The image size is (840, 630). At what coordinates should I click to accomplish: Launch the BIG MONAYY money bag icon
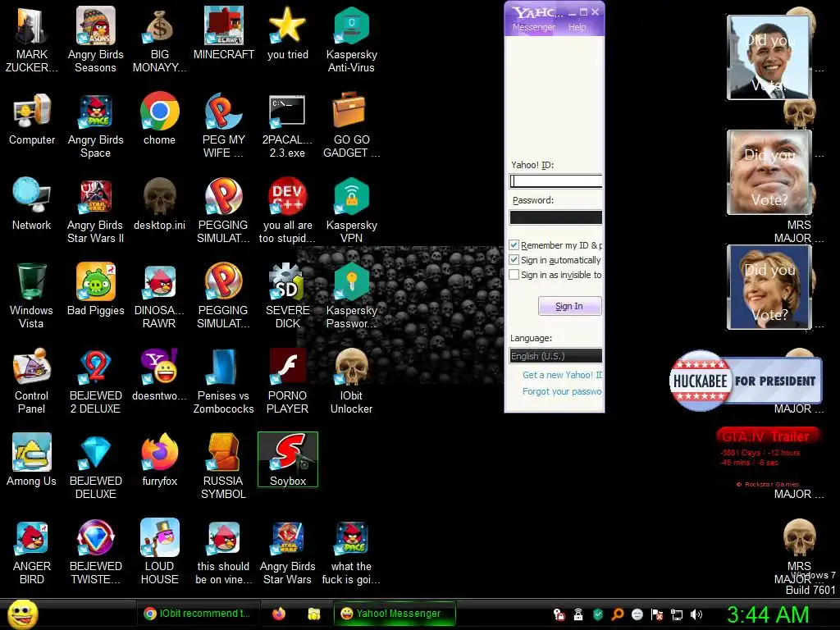159,39
